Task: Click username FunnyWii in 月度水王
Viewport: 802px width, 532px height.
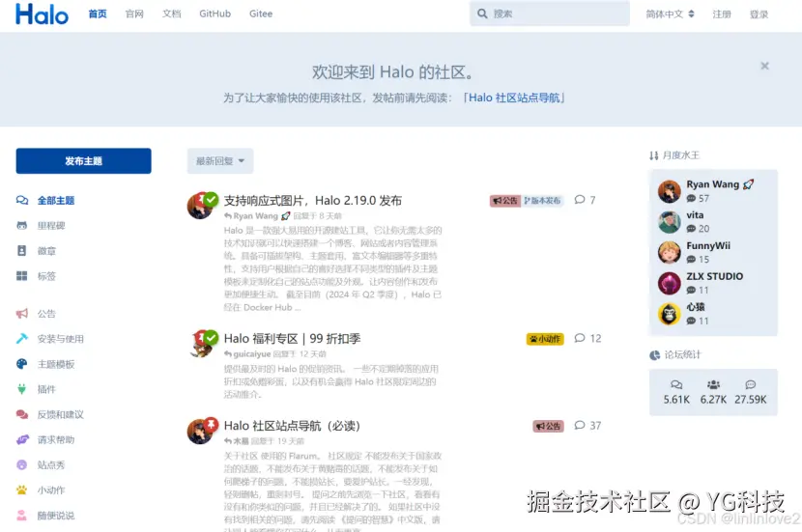Action: point(708,246)
